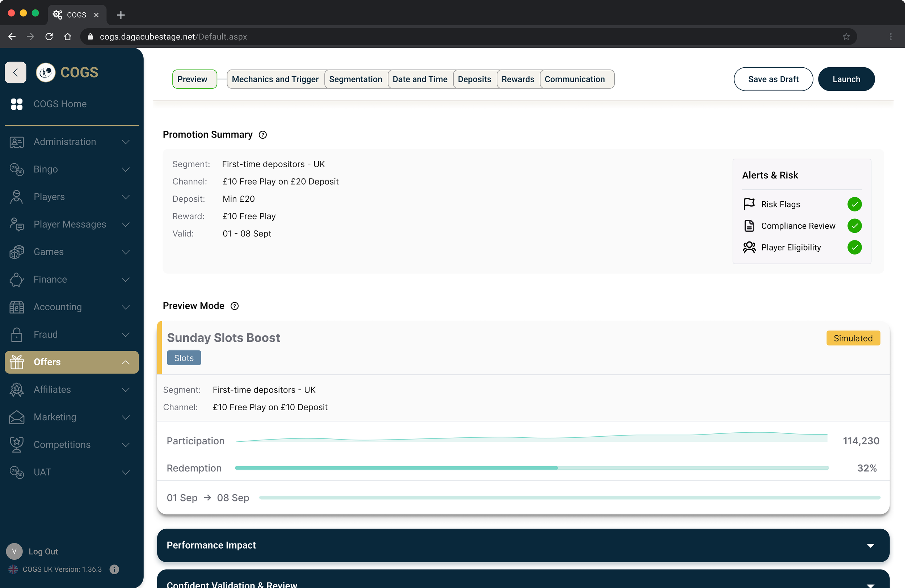Click Save as Draft button

[773, 79]
